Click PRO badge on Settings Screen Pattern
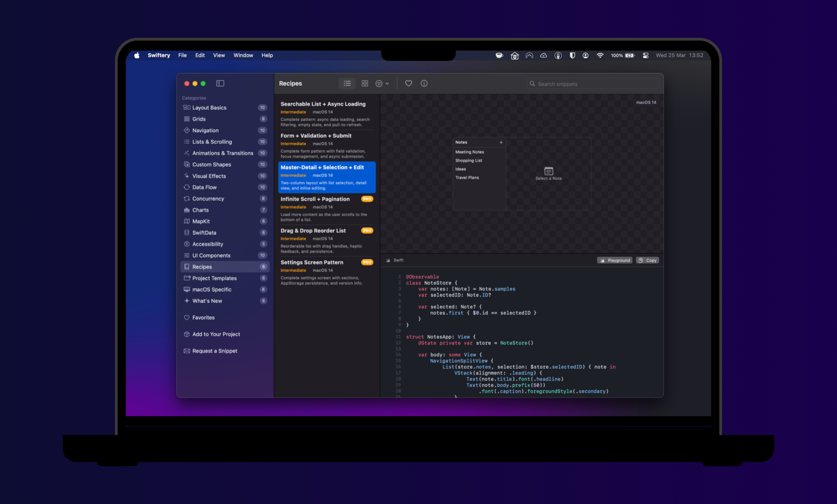Viewport: 837px width, 504px height. (x=367, y=262)
